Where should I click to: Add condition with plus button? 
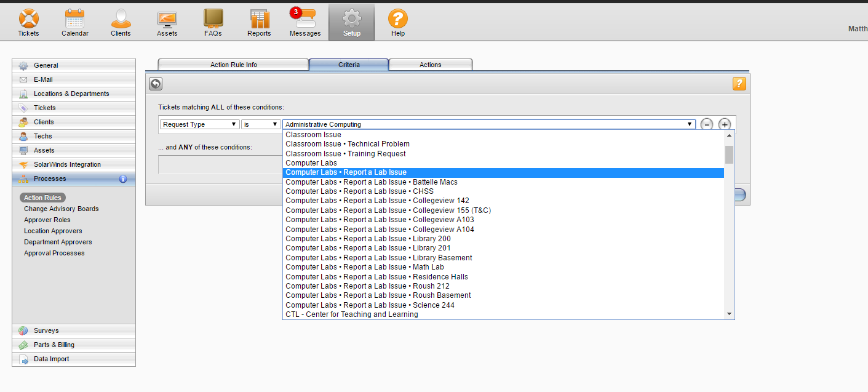click(x=725, y=124)
